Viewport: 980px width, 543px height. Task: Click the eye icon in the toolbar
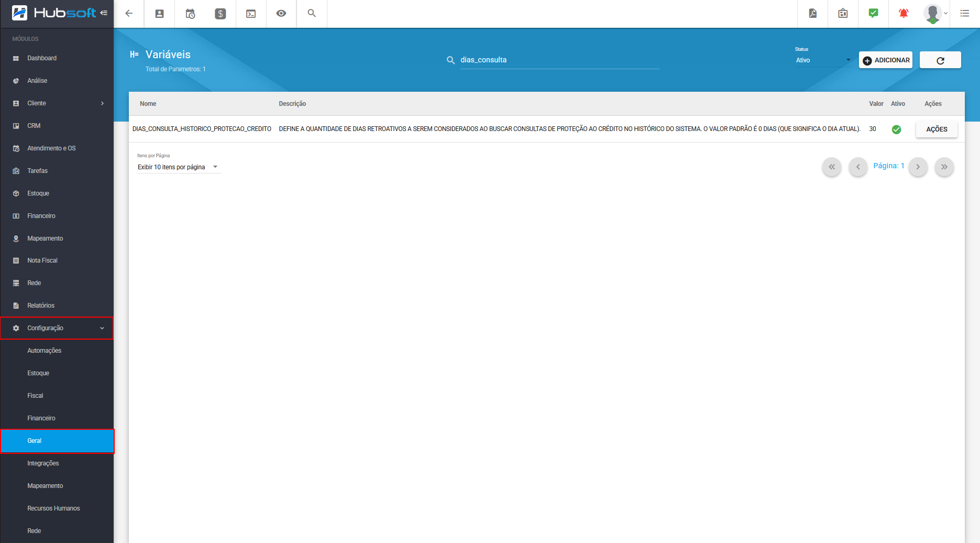coord(281,14)
